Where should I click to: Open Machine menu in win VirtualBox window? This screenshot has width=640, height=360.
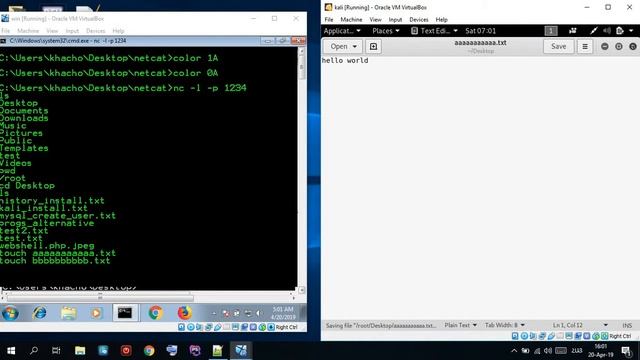(x=28, y=31)
